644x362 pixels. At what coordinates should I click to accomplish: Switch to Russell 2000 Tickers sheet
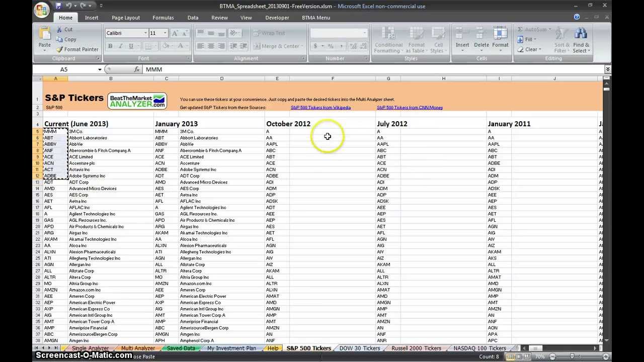coord(416,348)
